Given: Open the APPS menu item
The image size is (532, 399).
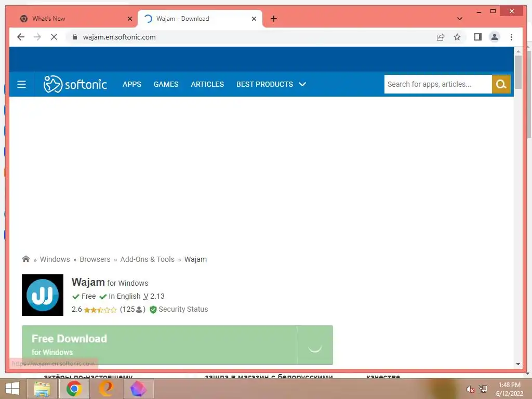Looking at the screenshot, I should pos(132,84).
